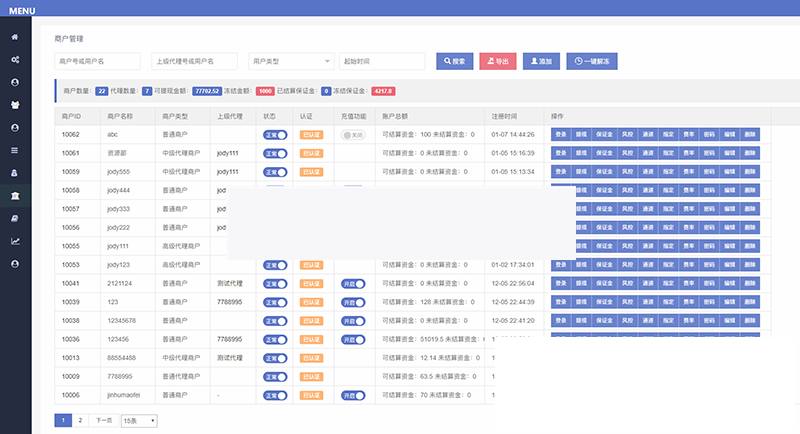Click the 起始时间 date input field

[383, 61]
